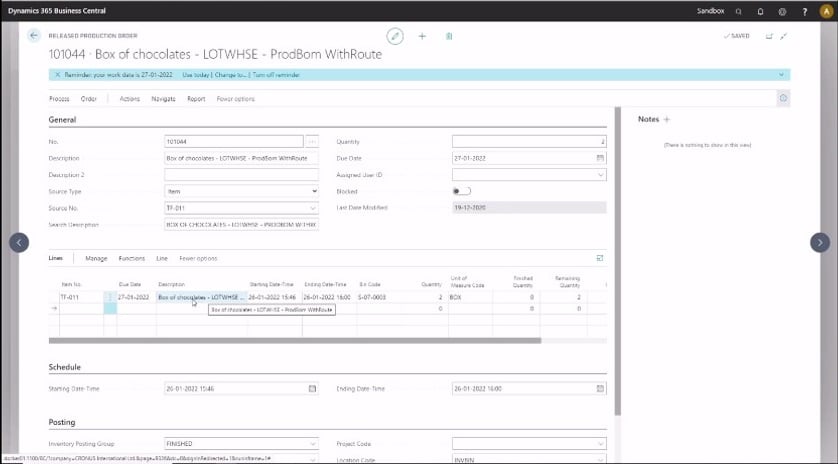
Task: Go to next record arrow
Action: pos(820,243)
